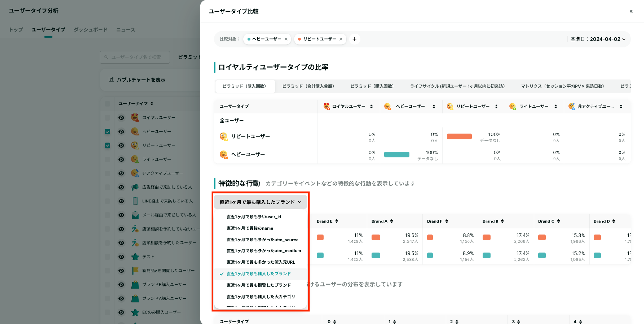Toggle visibility eye for LINE経由で来訪している人
This screenshot has height=324, width=644.
[x=121, y=201]
